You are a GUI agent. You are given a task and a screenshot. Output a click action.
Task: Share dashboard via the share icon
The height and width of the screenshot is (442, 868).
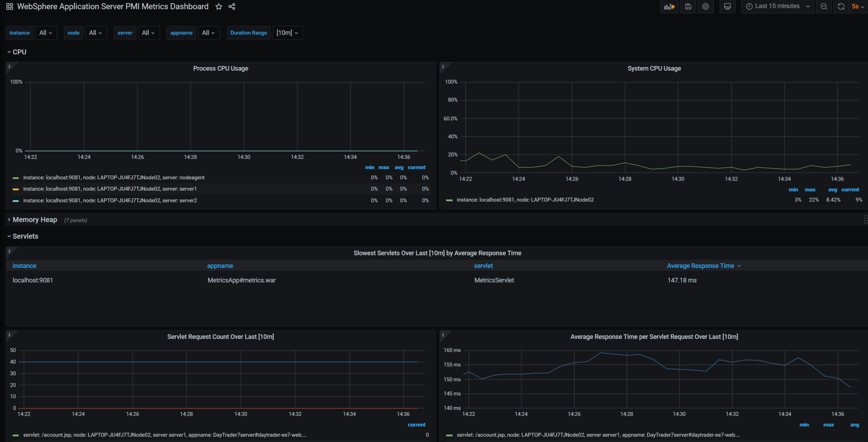(x=232, y=6)
